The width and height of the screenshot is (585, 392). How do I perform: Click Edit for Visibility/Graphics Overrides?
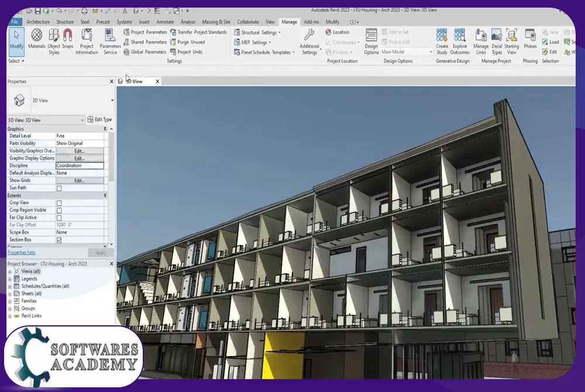tap(80, 151)
